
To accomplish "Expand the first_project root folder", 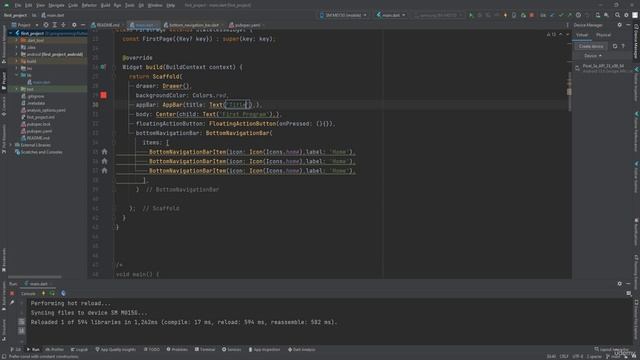I will 11,33.
